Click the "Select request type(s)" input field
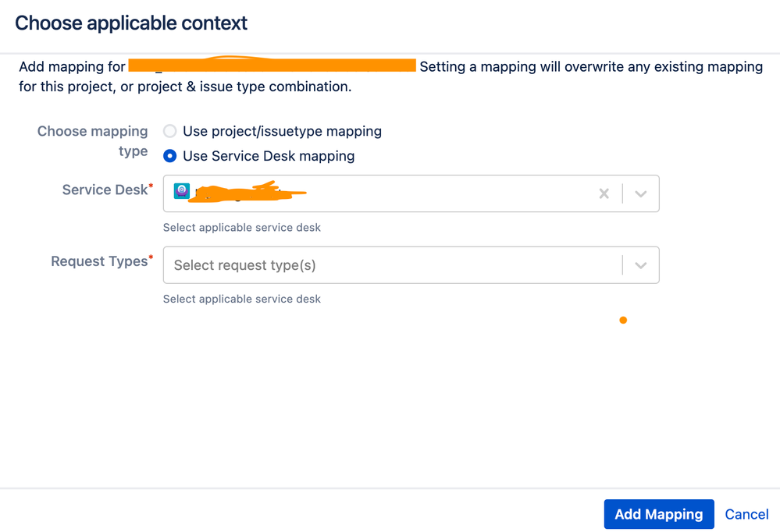Screen dimensions: 780x532 (x=390, y=265)
